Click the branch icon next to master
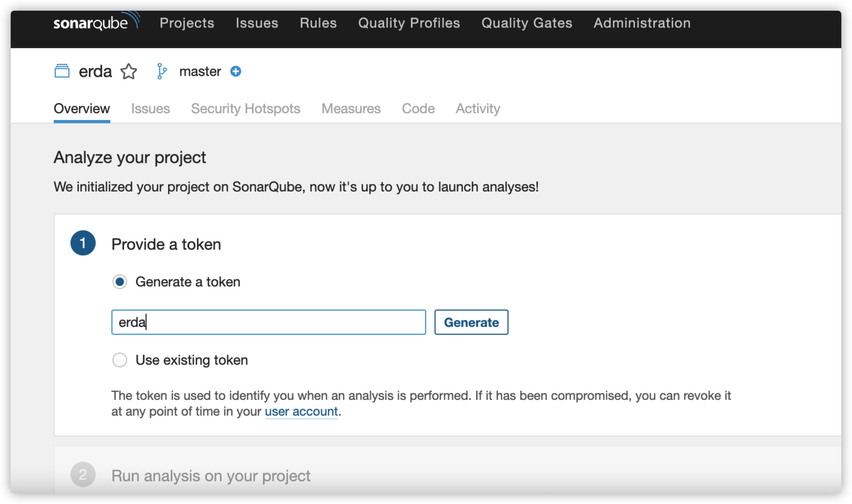Viewport: 852px width, 504px height. pyautogui.click(x=161, y=71)
